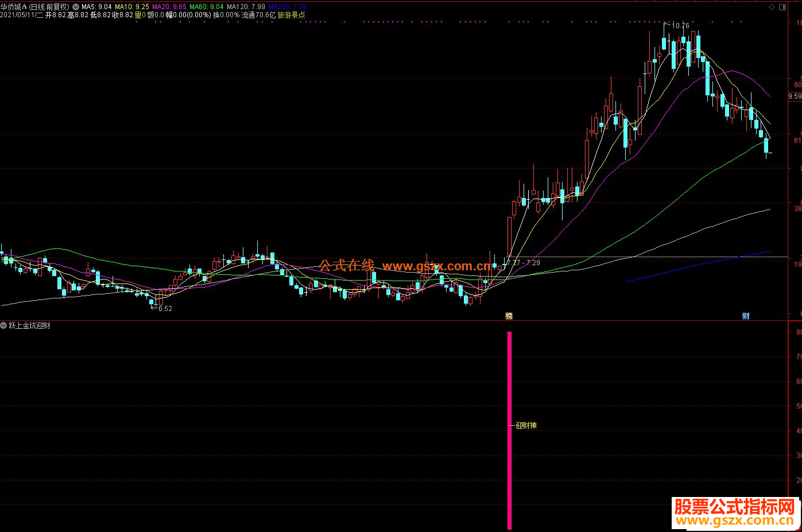The height and width of the screenshot is (532, 802).
Task: Click the MA60: 9.04 label
Action: click(207, 7)
